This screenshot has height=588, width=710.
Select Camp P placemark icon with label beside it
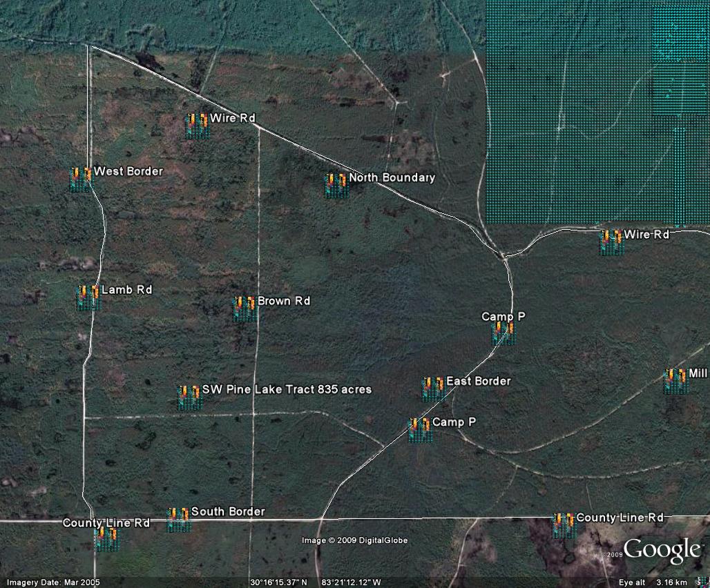(x=419, y=429)
